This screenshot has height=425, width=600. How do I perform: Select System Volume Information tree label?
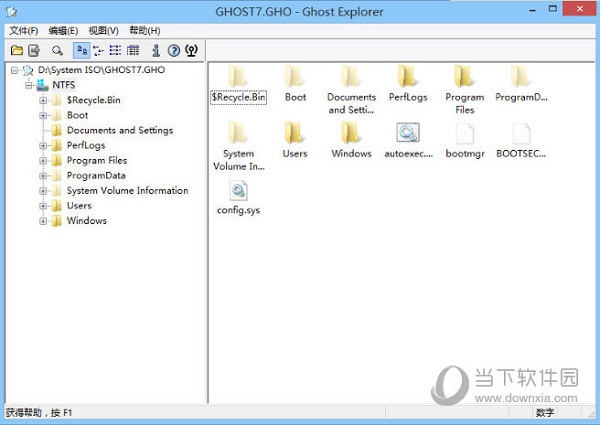[x=127, y=191]
